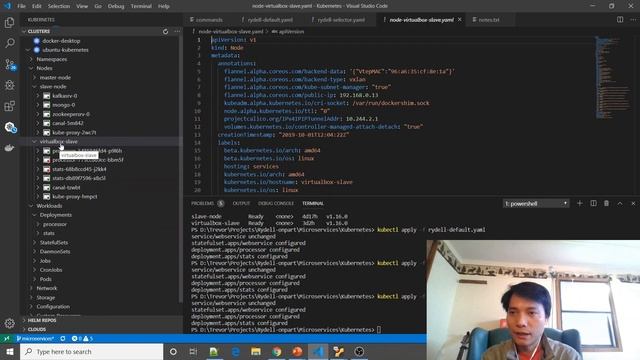Select the mongo-0 pod

63,105
